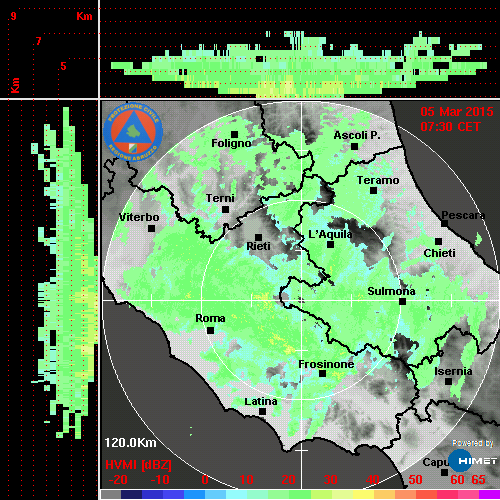The height and width of the screenshot is (500, 500).
Task: Click the time text '07:30 CET'
Action: coord(450,127)
